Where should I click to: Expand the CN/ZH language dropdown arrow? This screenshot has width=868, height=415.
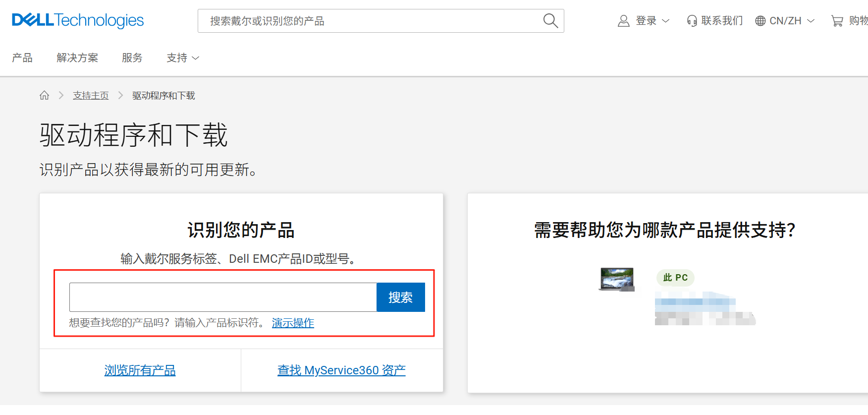tap(811, 21)
